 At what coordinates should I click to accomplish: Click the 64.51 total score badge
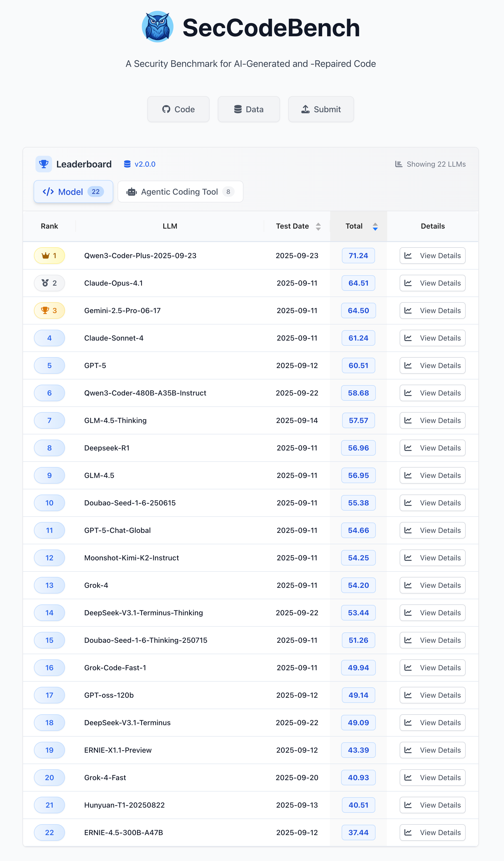click(358, 283)
